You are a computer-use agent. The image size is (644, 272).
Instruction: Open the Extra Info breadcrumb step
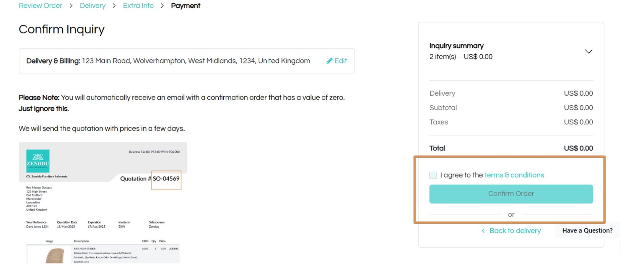tap(138, 6)
